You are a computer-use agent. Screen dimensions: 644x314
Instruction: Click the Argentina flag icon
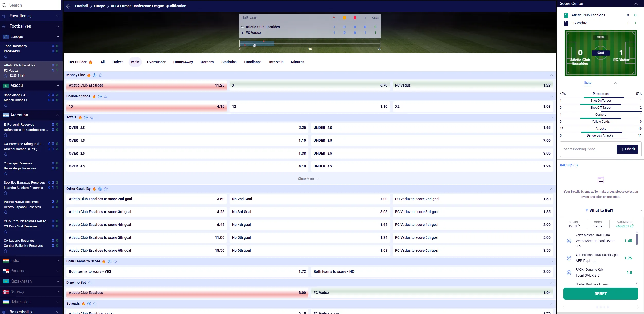coord(6,115)
